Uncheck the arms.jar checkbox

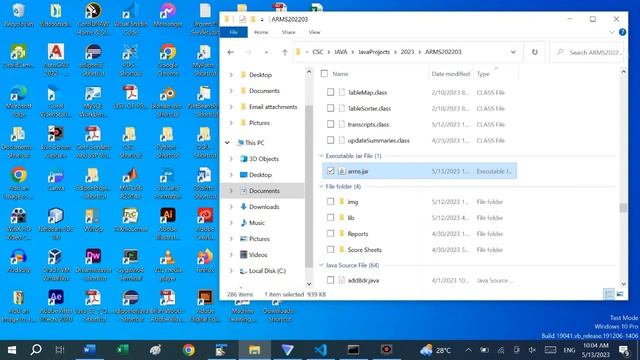pos(331,171)
